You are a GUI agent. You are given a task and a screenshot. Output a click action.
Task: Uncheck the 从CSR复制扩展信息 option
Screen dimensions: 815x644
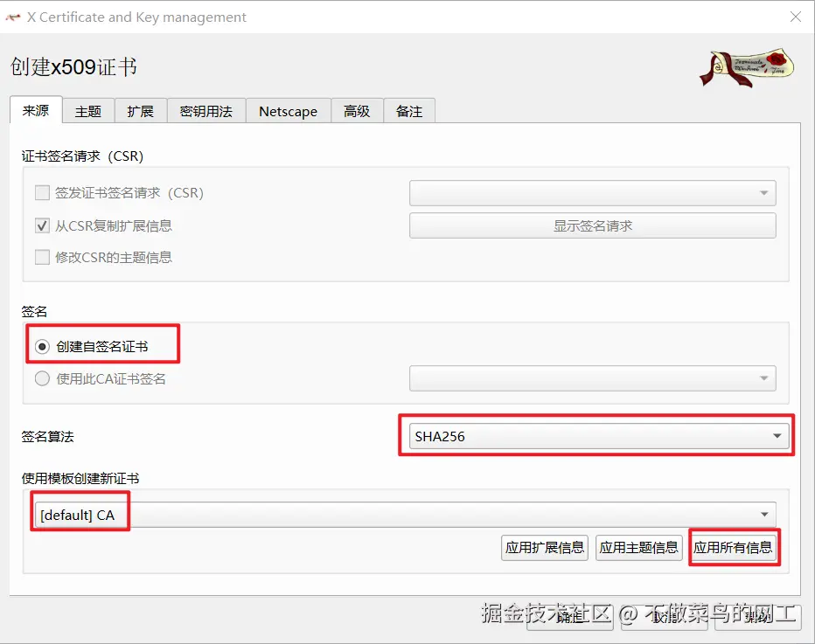pyautogui.click(x=41, y=225)
